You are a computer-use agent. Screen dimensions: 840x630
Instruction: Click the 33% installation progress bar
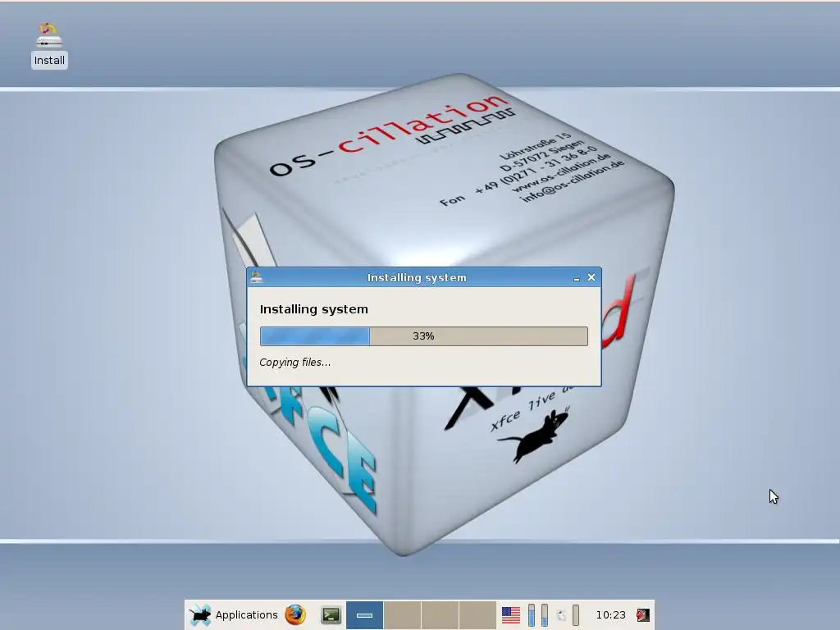pos(424,336)
